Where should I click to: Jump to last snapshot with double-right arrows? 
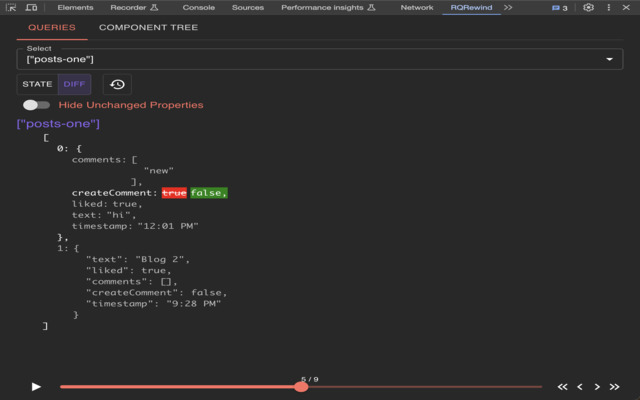point(614,387)
